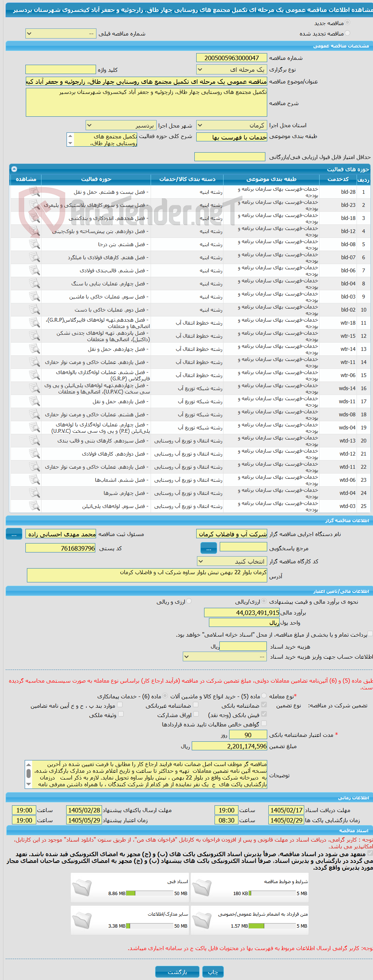
Task: Toggle فیش بانکی (وجه نقد) checkbox
Action: [264, 714]
